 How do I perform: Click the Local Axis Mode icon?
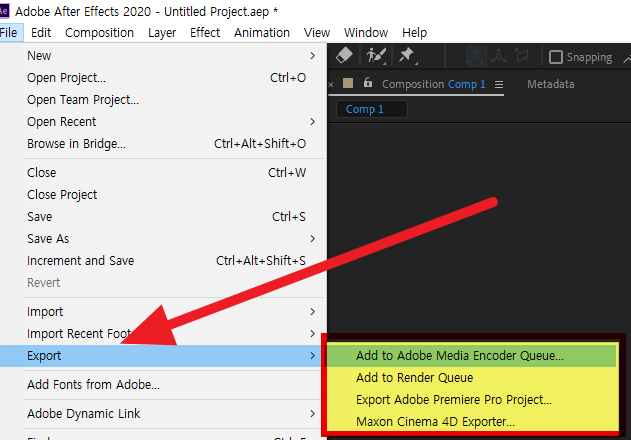click(476, 56)
